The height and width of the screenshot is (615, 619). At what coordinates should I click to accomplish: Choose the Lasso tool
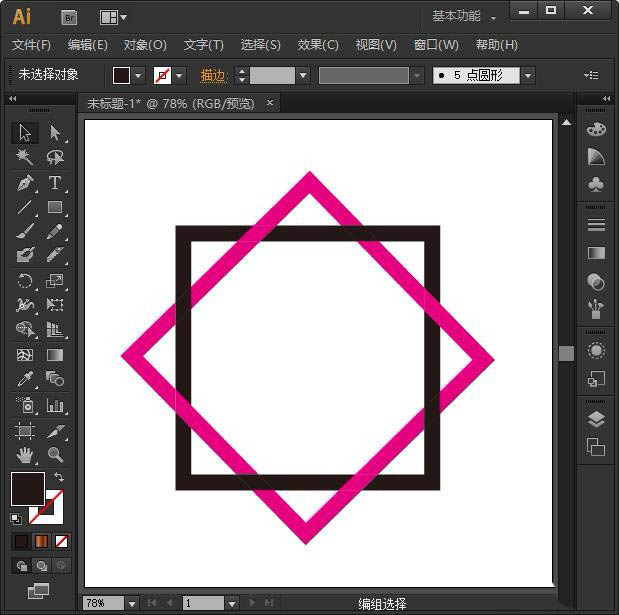coord(55,157)
